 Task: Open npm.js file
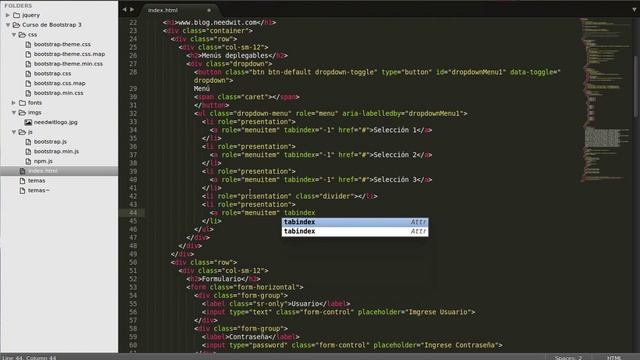[x=43, y=161]
